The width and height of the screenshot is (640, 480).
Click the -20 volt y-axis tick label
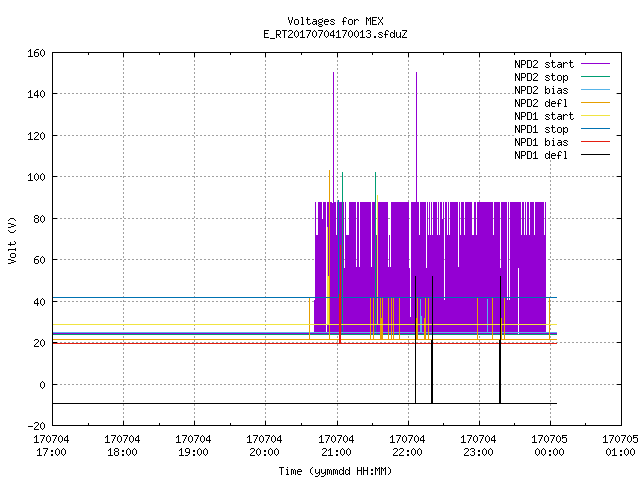(x=36, y=426)
